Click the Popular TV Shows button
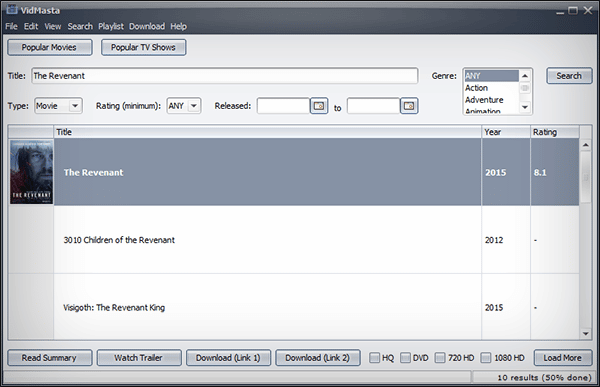 (x=143, y=47)
